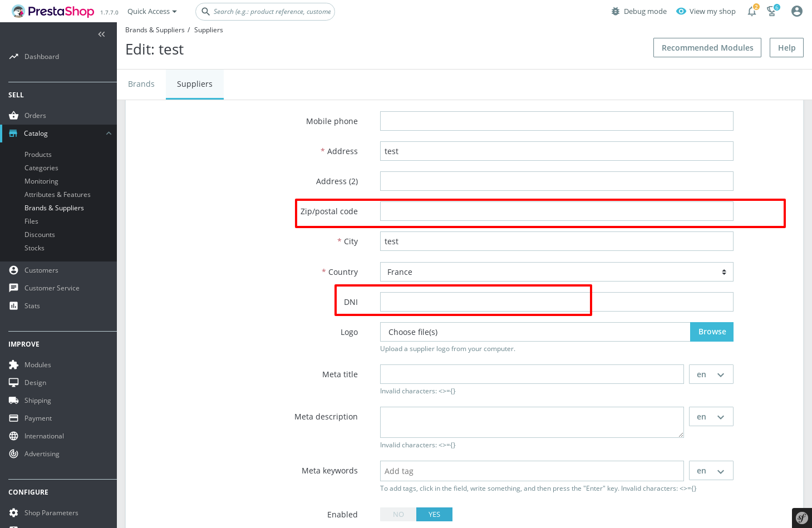Set Enabled toggle to NO
This screenshot has width=812, height=528.
[398, 515]
